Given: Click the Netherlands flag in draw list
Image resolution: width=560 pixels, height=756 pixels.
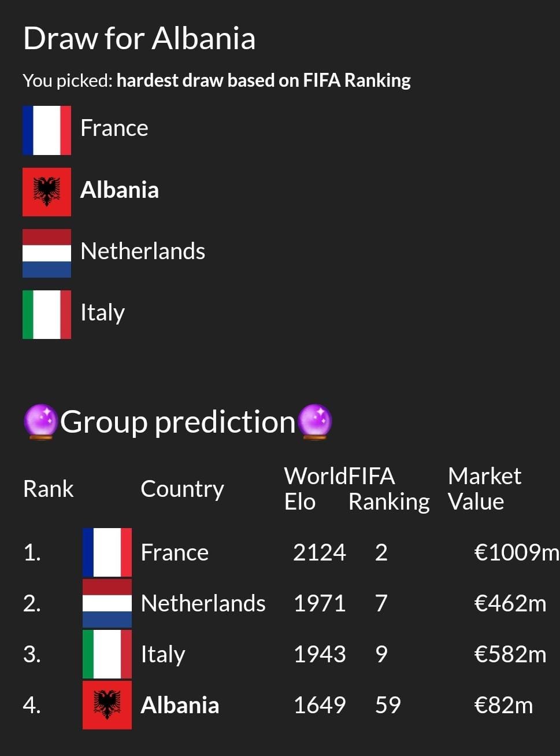Looking at the screenshot, I should (47, 253).
